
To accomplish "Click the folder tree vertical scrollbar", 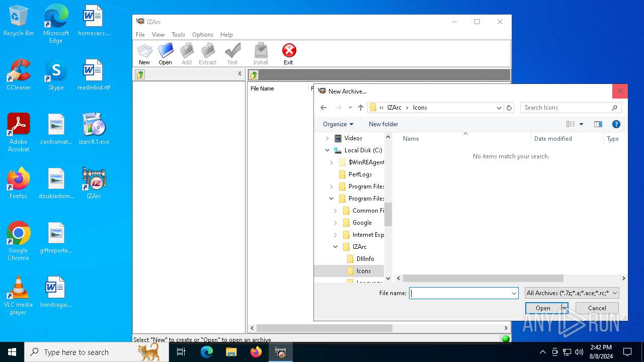I will click(x=388, y=215).
